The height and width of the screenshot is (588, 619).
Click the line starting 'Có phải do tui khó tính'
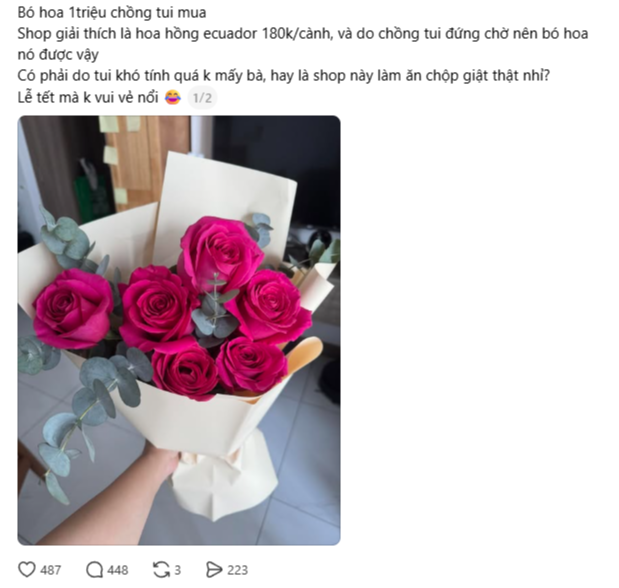click(283, 75)
